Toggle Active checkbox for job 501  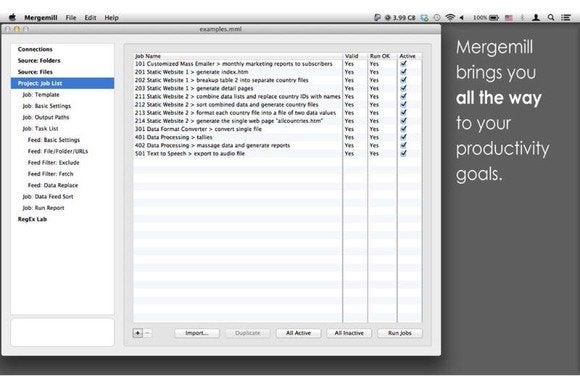(404, 153)
